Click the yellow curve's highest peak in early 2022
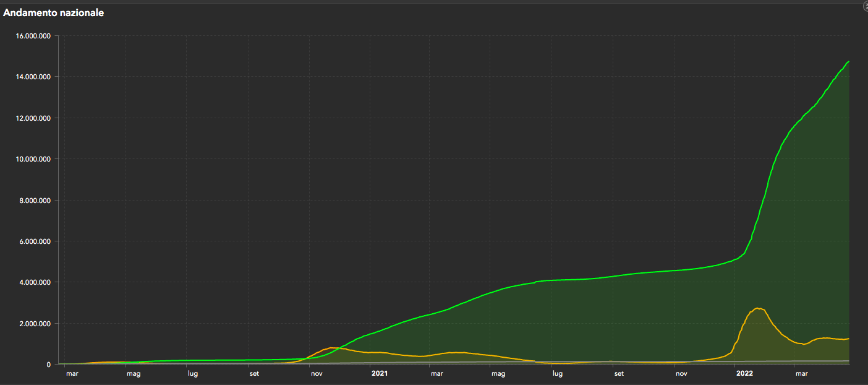 pyautogui.click(x=758, y=308)
